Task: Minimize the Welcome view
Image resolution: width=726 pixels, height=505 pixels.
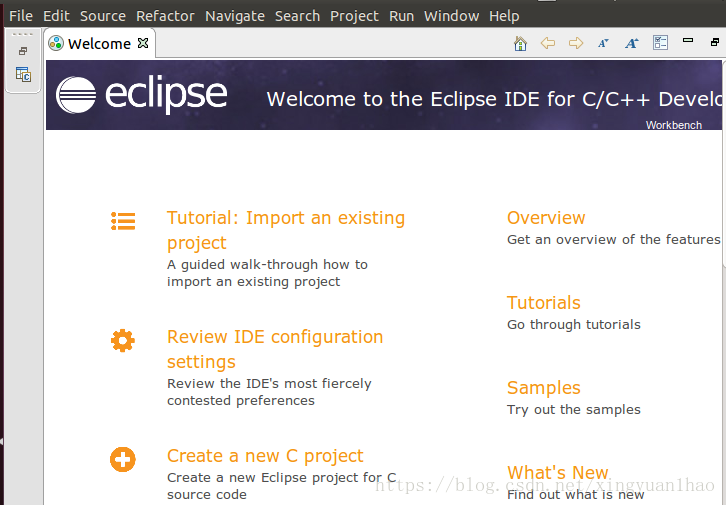Action: coord(688,40)
